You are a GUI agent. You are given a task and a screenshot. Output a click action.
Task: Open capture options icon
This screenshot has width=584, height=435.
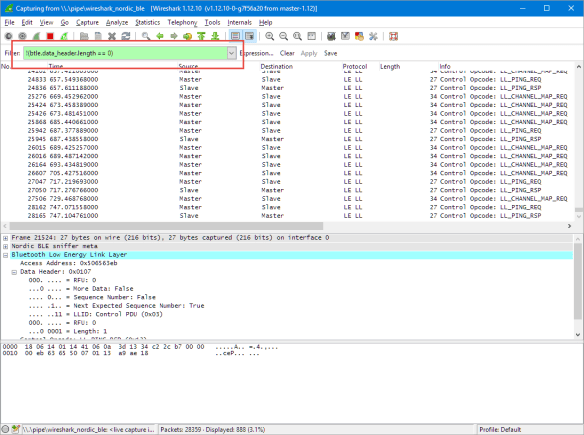(x=22, y=36)
